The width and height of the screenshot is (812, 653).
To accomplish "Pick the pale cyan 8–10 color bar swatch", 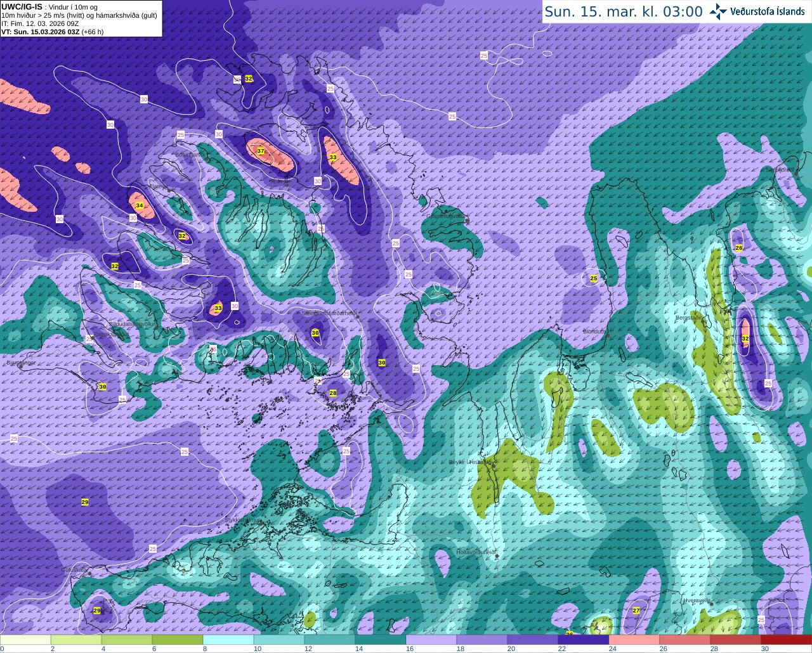I will 228,640.
